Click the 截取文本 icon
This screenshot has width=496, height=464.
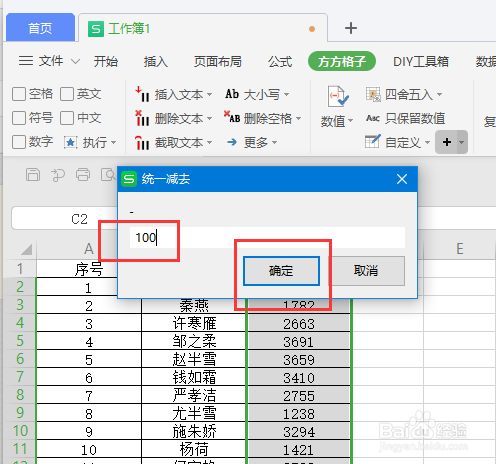tap(142, 142)
